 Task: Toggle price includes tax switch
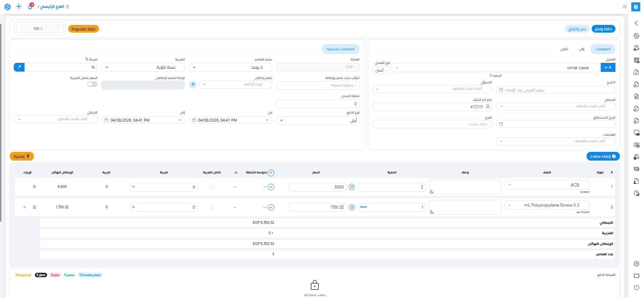click(x=92, y=84)
